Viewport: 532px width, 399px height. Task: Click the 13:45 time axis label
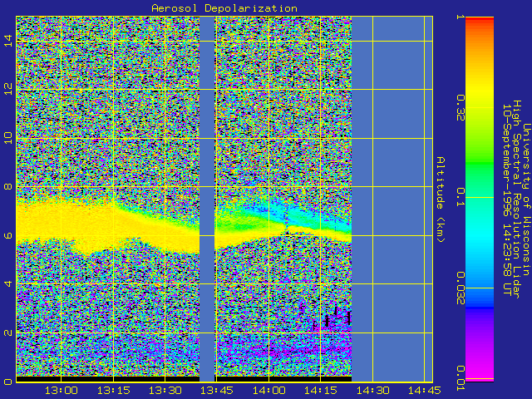(x=217, y=391)
